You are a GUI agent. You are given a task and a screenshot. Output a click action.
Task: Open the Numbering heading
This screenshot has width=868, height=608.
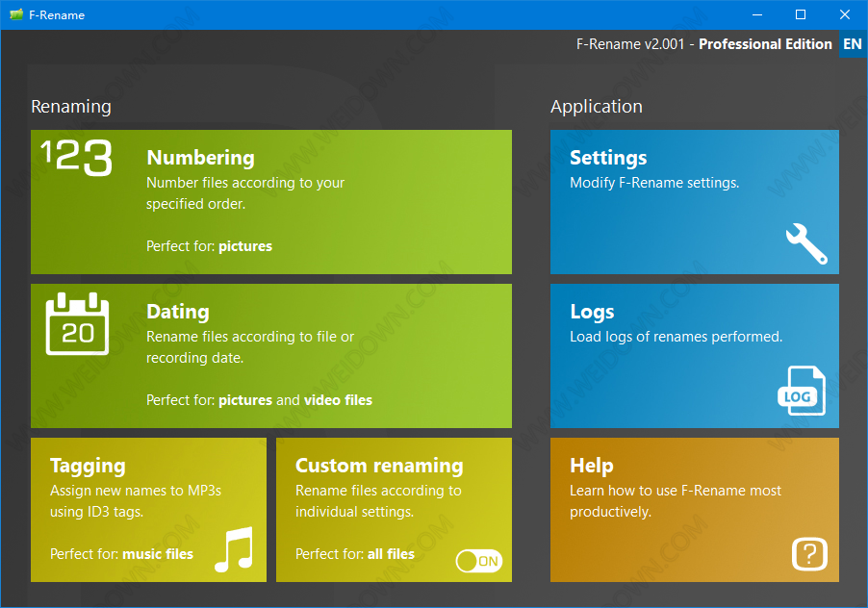click(200, 158)
